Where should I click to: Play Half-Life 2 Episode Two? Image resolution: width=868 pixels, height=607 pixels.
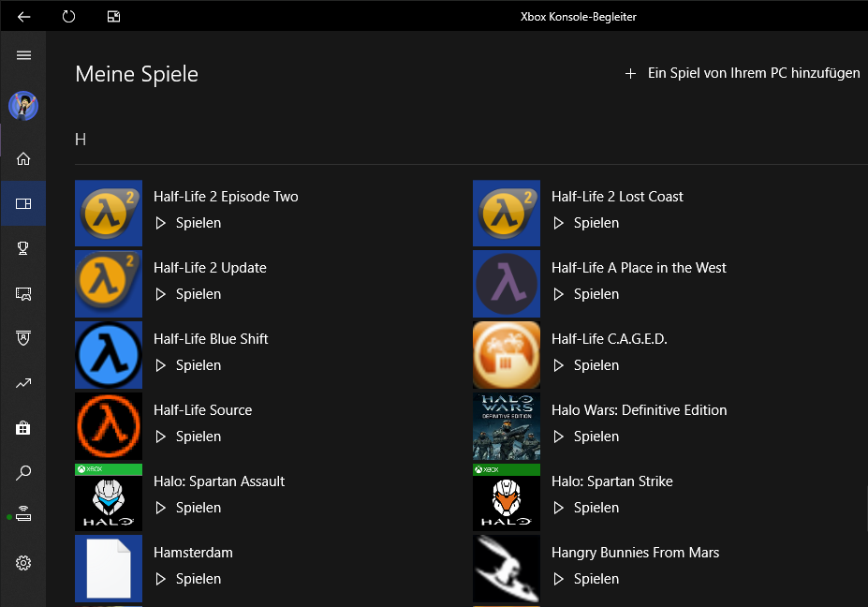tap(188, 223)
